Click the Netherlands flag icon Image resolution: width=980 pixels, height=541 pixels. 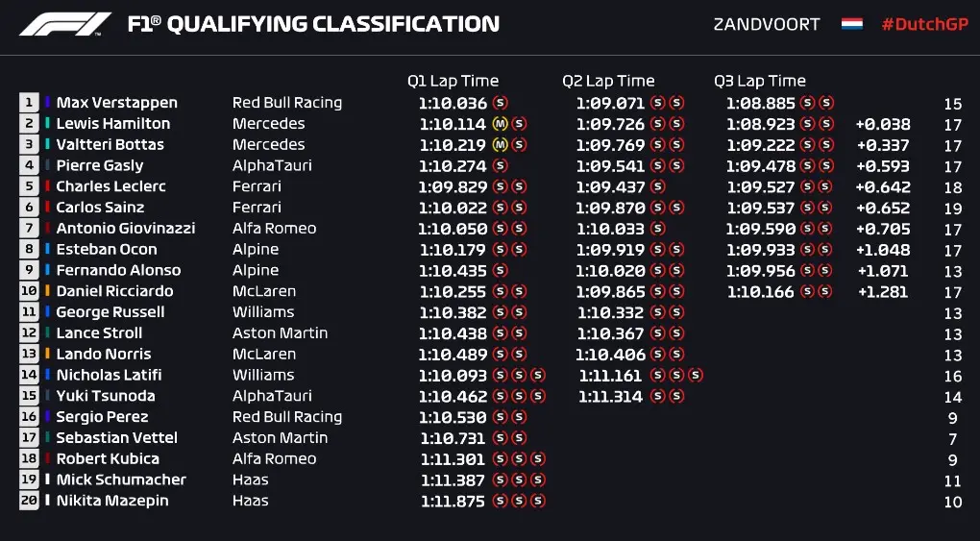pos(852,24)
